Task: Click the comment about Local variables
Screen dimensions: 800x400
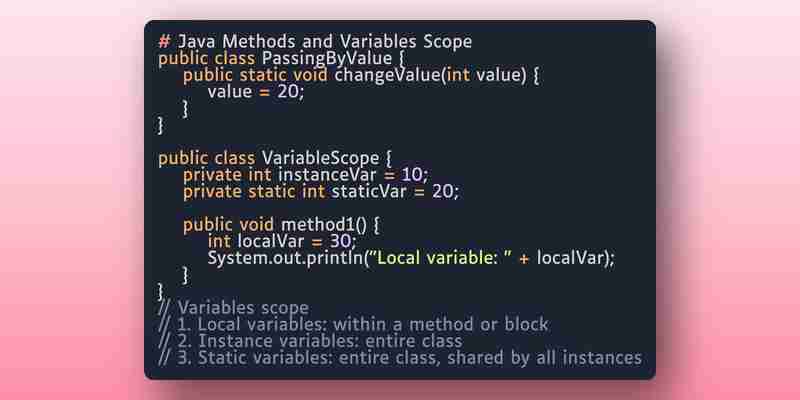Action: click(353, 324)
